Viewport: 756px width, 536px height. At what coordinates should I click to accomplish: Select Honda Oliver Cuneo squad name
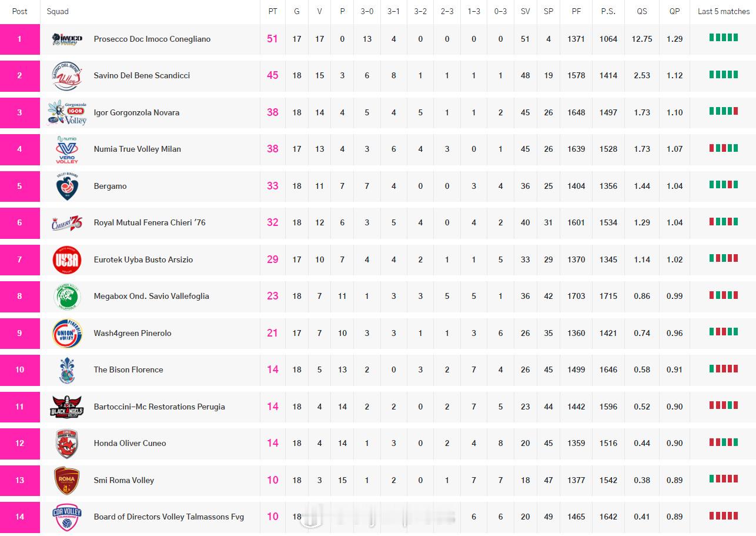pyautogui.click(x=130, y=444)
